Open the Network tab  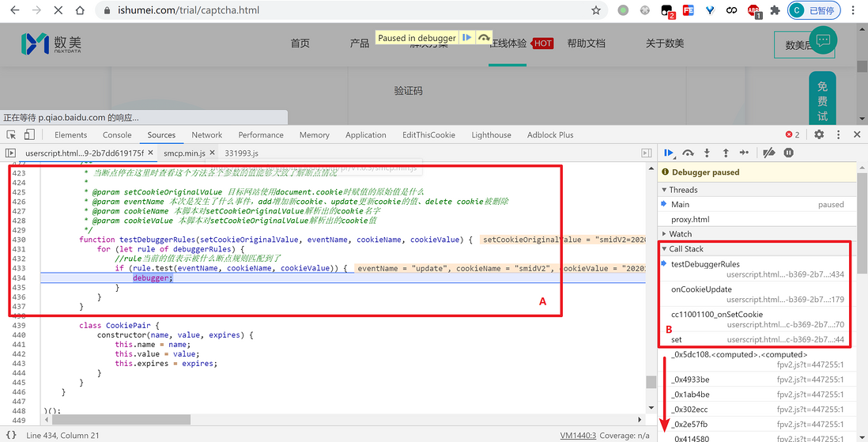[x=206, y=134]
